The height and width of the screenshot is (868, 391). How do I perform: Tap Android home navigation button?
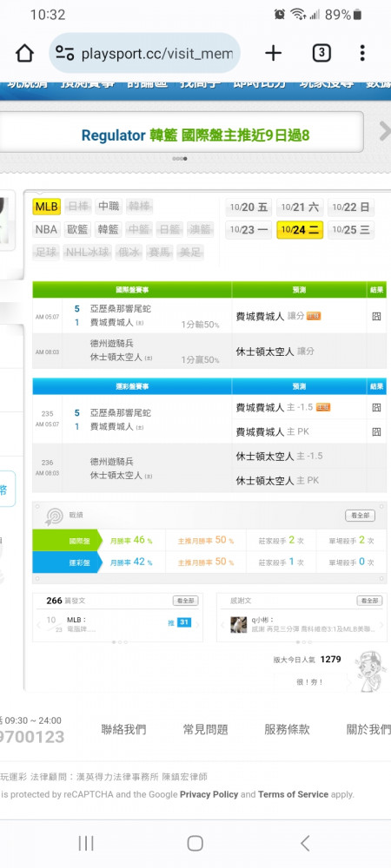point(195,843)
